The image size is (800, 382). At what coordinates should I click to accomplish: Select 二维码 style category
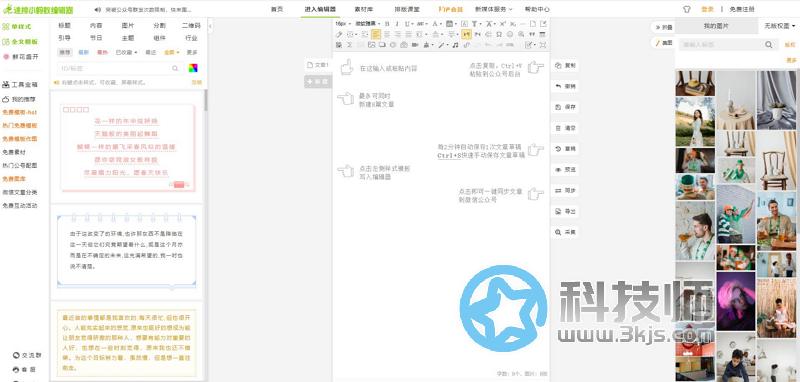191,26
